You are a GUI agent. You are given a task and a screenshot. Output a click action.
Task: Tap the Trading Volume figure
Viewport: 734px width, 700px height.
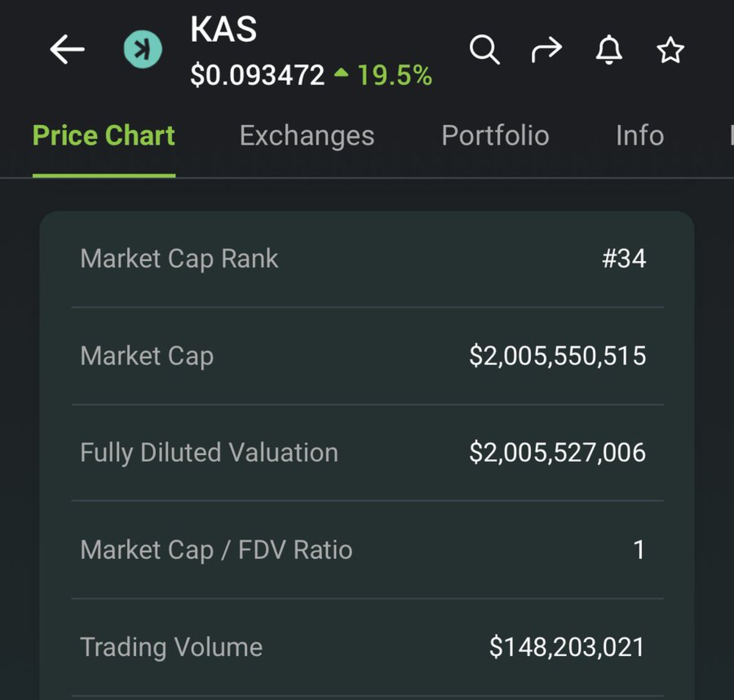coord(566,647)
